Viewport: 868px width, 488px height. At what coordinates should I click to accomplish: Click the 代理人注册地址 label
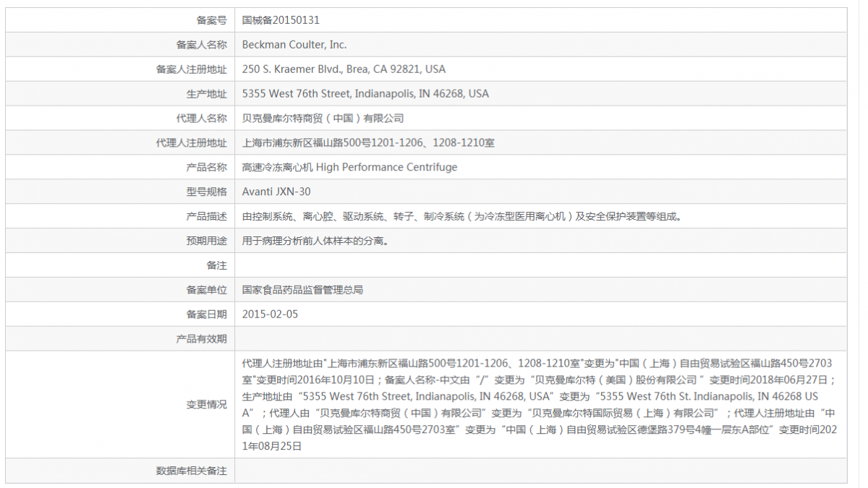(x=191, y=143)
